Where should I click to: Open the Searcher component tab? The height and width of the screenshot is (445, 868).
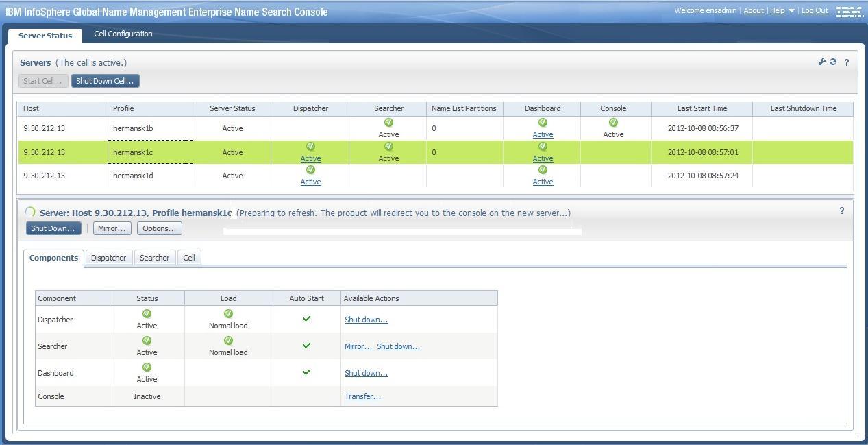coord(154,258)
